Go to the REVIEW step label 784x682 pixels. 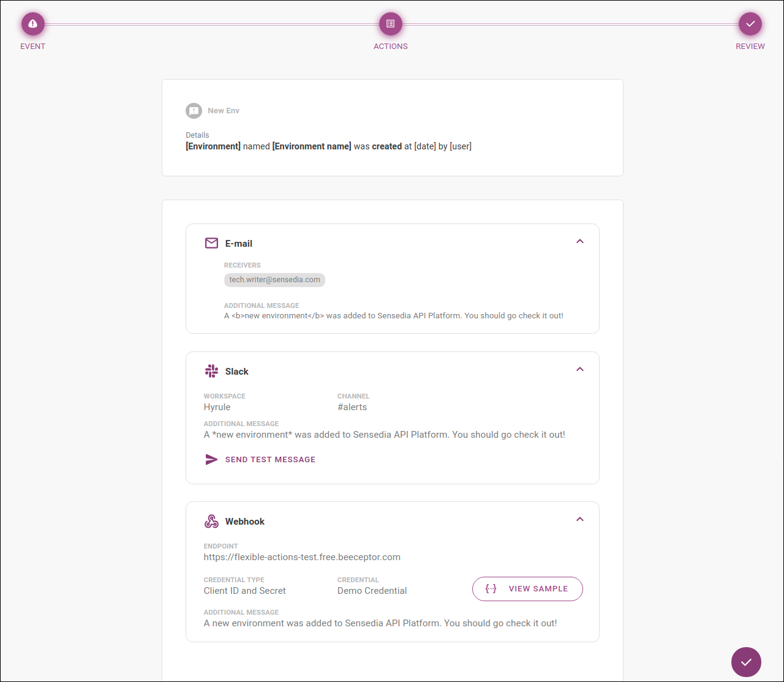pyautogui.click(x=750, y=46)
